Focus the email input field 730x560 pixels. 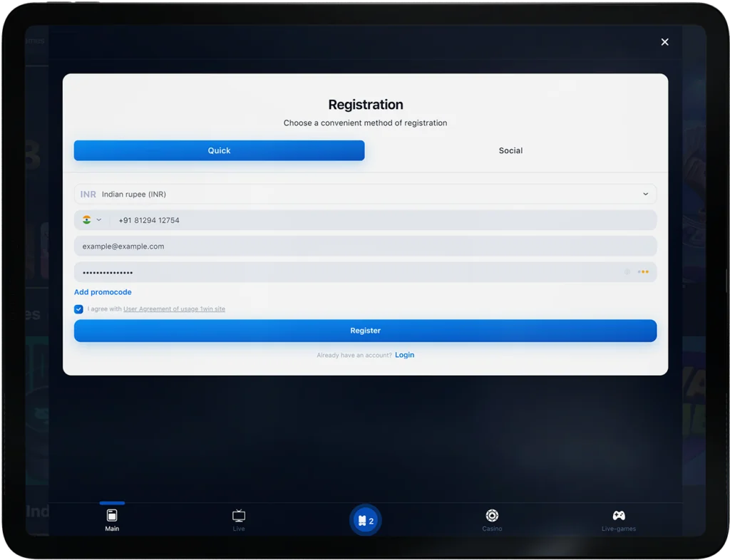366,246
